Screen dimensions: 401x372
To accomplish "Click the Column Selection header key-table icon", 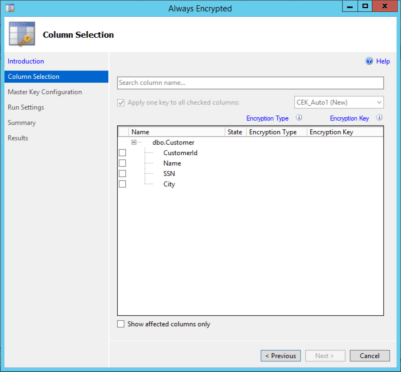I will point(22,34).
